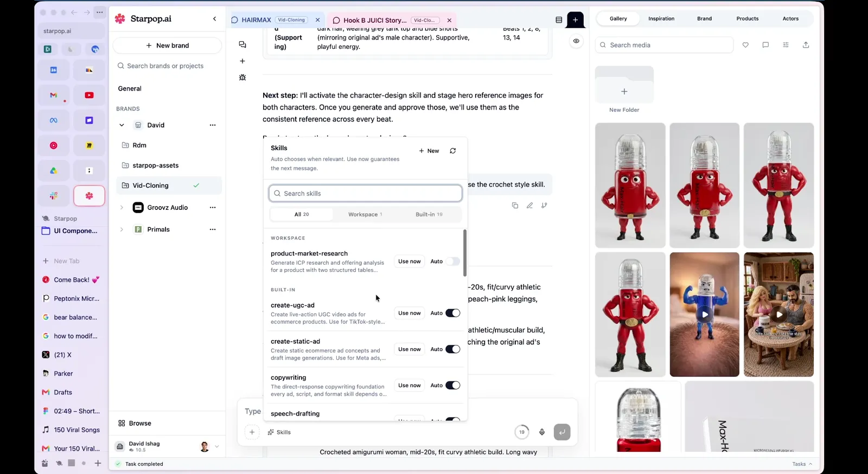Toggle the eye preview icon

[576, 41]
